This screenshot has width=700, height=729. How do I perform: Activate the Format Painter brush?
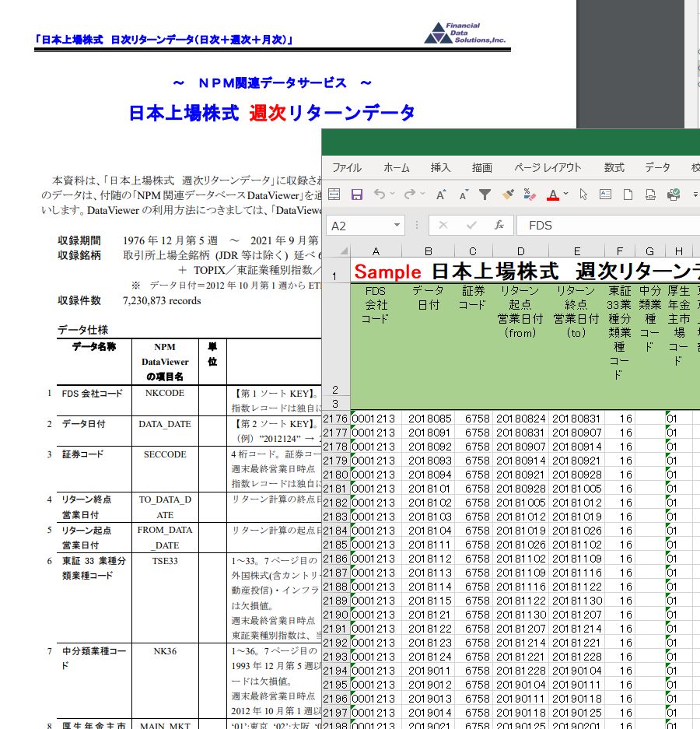pyautogui.click(x=509, y=195)
